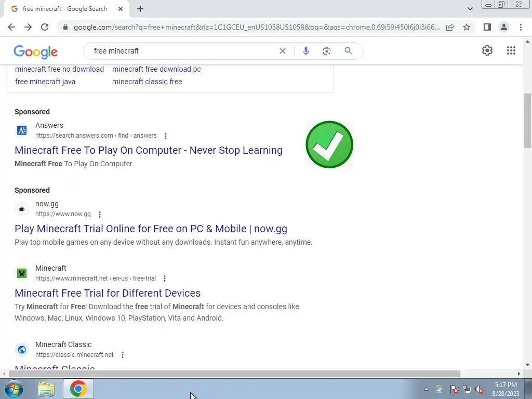
Task: Open options for now.gg ad result
Action: click(99, 215)
